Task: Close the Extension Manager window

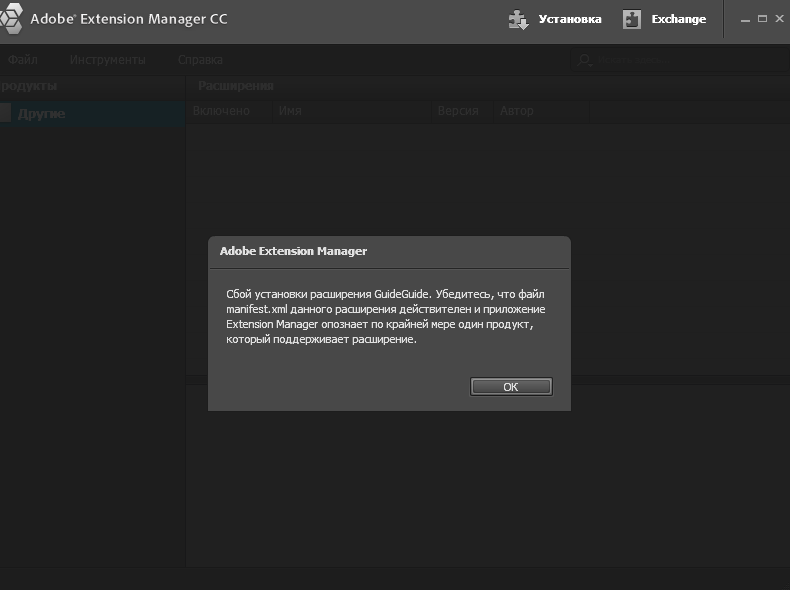Action: (779, 19)
